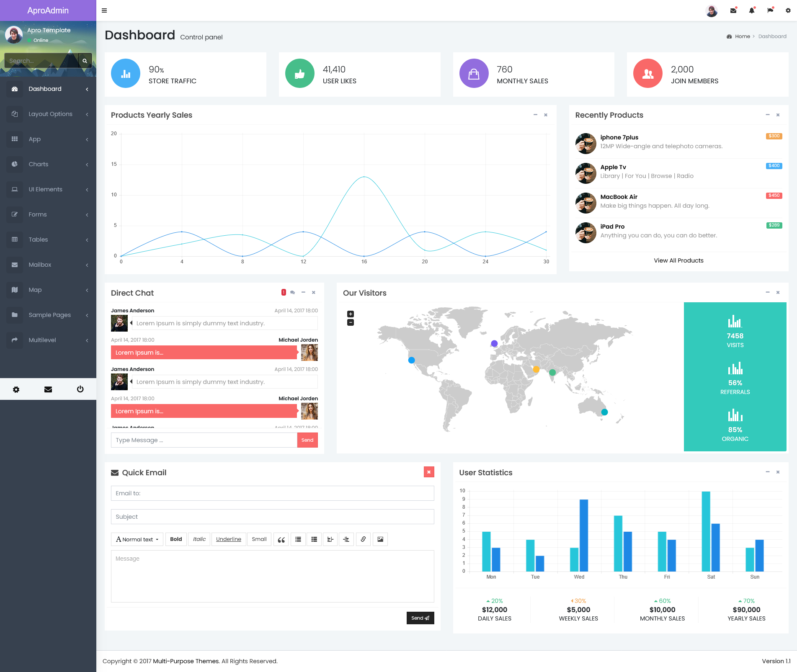Click the sidebar search magnifier button
Viewport: 797px width, 672px height.
coord(85,61)
